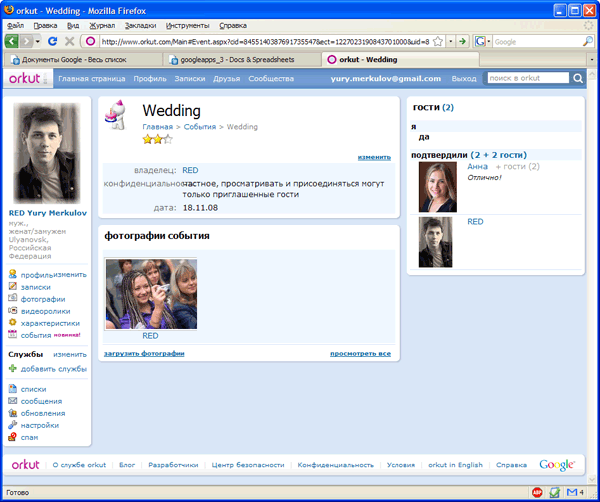
Task: Open the Журнал menu
Action: [x=102, y=26]
